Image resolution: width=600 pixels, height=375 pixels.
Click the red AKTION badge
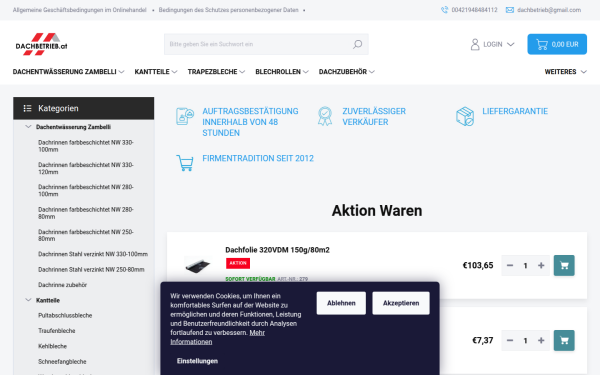[x=238, y=263]
